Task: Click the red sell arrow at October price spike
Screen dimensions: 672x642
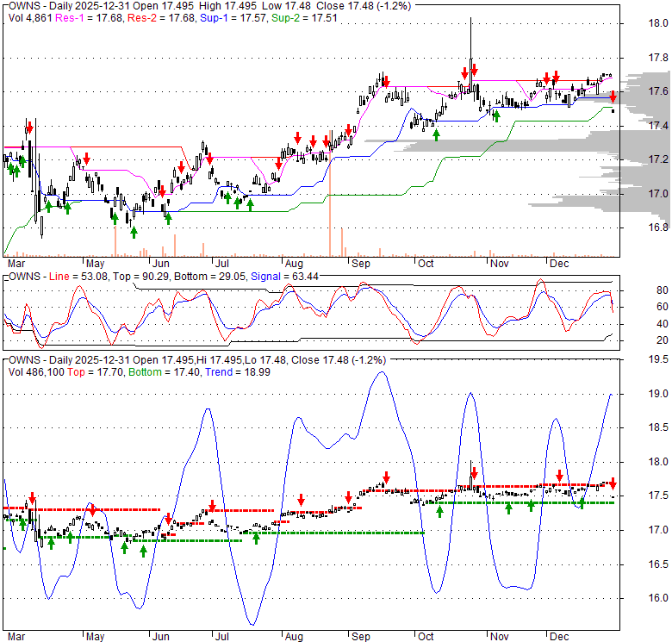Action: coord(475,70)
